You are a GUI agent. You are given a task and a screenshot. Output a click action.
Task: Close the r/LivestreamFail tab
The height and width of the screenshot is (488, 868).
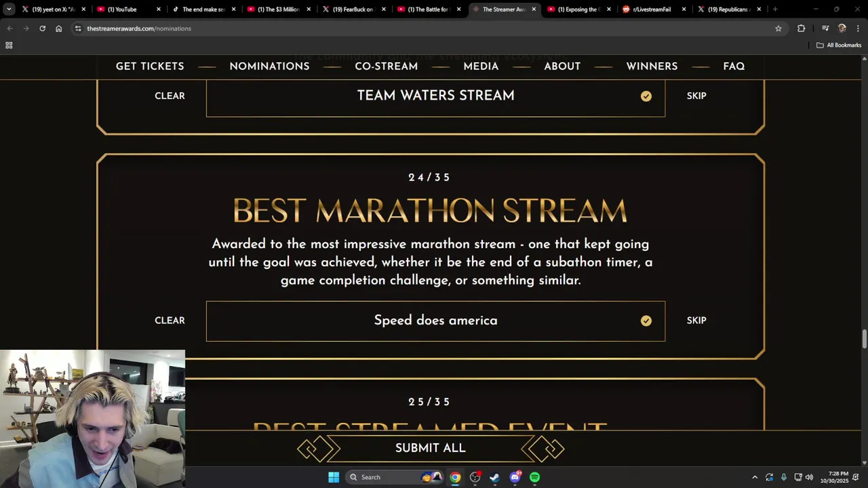[x=684, y=9]
